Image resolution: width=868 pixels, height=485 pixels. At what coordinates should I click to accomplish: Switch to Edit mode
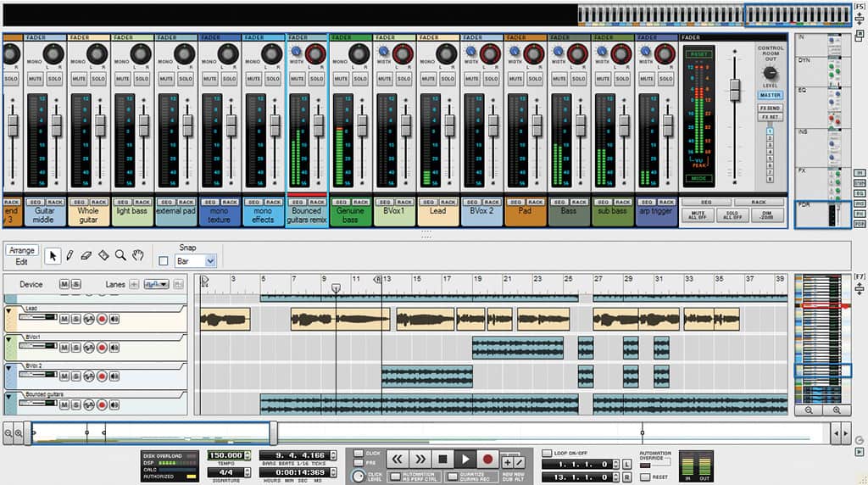coord(21,262)
